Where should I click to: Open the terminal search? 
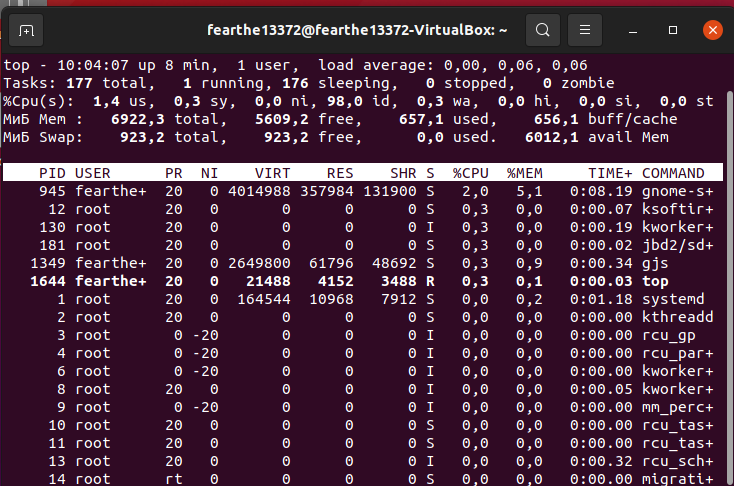(543, 30)
